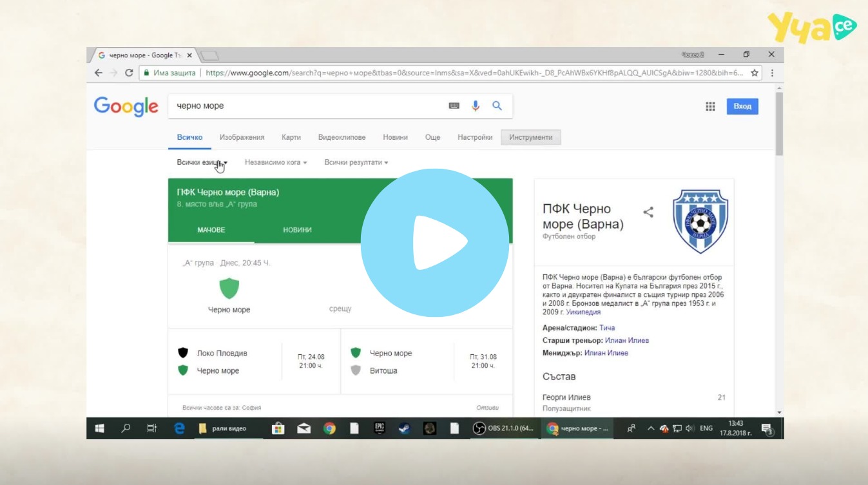Select the НОВИНИ tab in the team card
868x485 pixels.
pos(297,230)
